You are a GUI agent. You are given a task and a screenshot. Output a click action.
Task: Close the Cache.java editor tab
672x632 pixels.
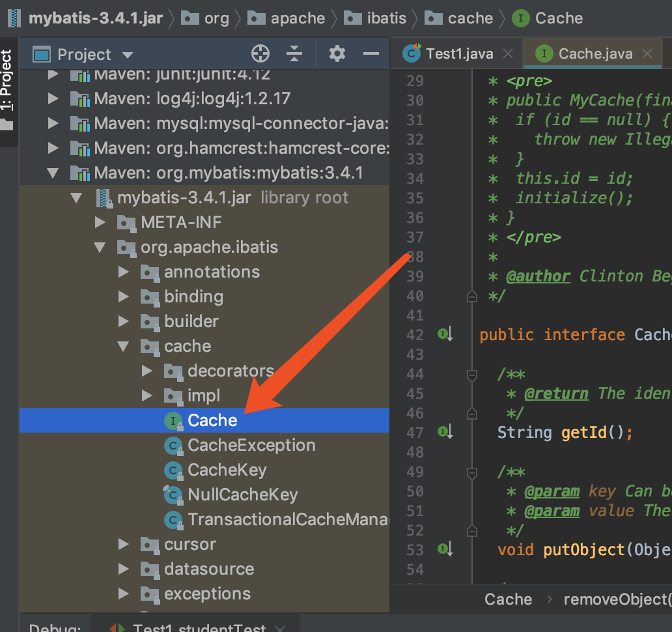point(647,53)
